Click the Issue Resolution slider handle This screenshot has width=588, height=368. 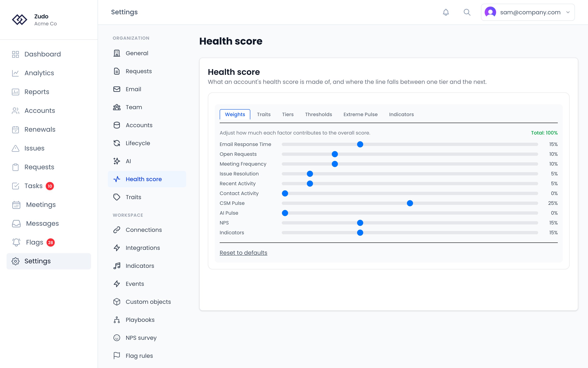coord(310,174)
